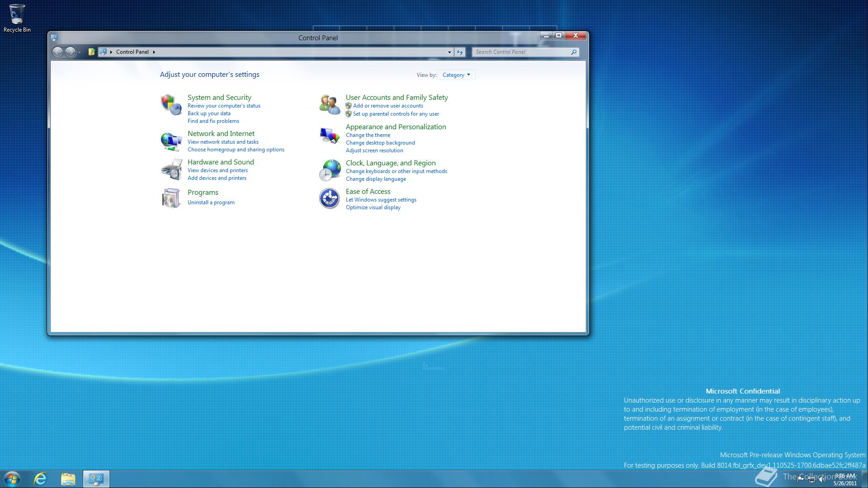Screen dimensions: 868x488
Task: Refresh the Control Panel view
Action: coord(460,52)
